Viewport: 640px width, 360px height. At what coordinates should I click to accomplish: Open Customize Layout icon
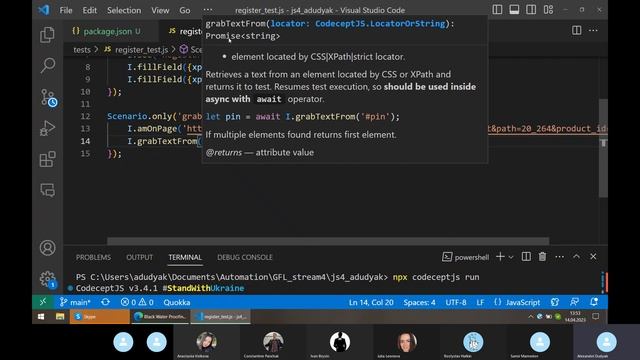click(x=548, y=10)
